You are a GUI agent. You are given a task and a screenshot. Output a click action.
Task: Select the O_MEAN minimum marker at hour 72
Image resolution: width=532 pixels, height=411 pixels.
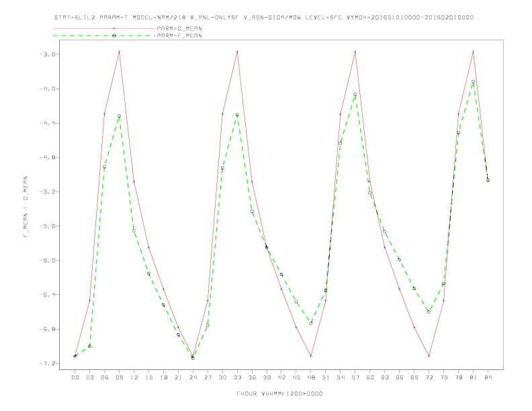coord(429,356)
